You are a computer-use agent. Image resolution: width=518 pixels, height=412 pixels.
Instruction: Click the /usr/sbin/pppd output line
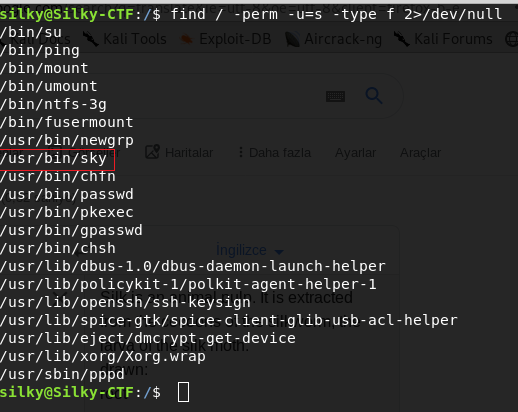pyautogui.click(x=62, y=374)
